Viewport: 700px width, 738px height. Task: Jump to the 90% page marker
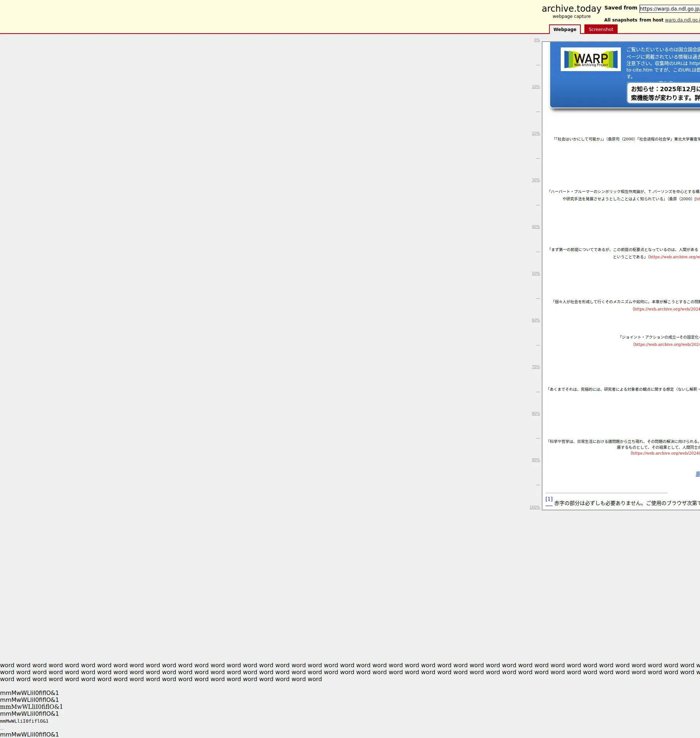click(536, 460)
